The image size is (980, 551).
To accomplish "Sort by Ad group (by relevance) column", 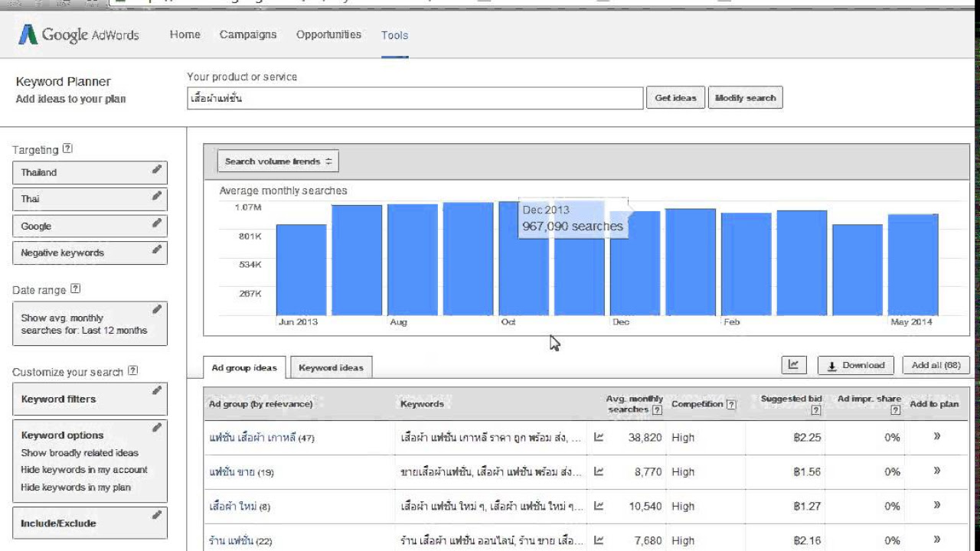I will click(260, 404).
